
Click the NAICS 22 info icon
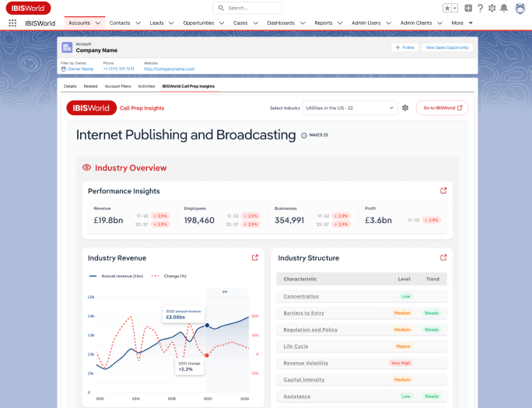pos(303,135)
